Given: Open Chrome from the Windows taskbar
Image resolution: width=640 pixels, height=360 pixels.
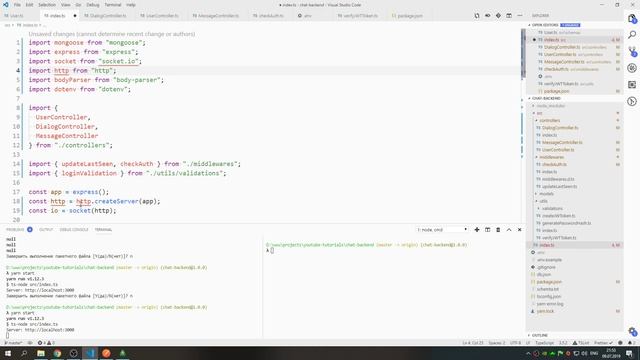Looking at the screenshot, I should tap(57, 353).
